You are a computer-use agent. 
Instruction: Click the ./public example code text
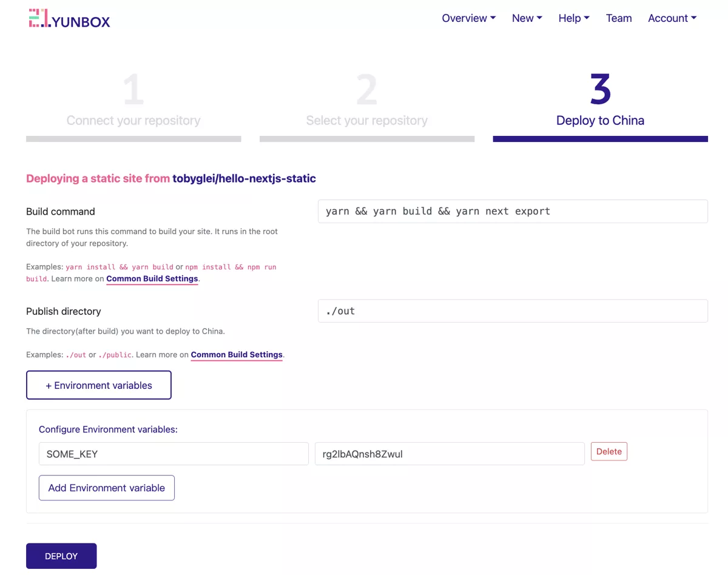tap(115, 355)
